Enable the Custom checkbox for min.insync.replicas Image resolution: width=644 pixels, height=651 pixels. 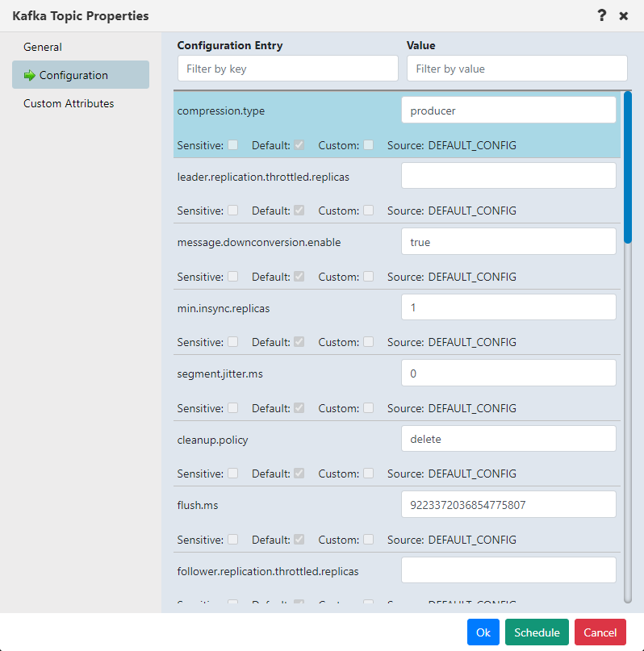[x=368, y=341]
